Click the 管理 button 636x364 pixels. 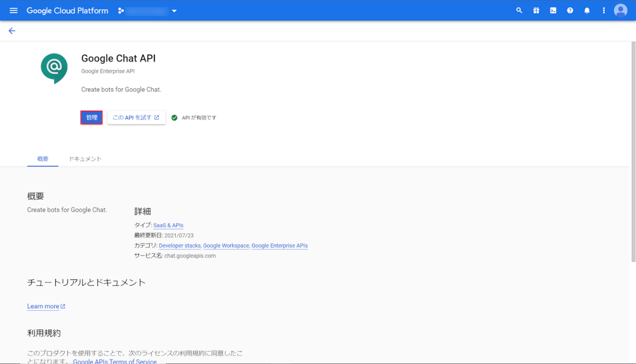[91, 117]
